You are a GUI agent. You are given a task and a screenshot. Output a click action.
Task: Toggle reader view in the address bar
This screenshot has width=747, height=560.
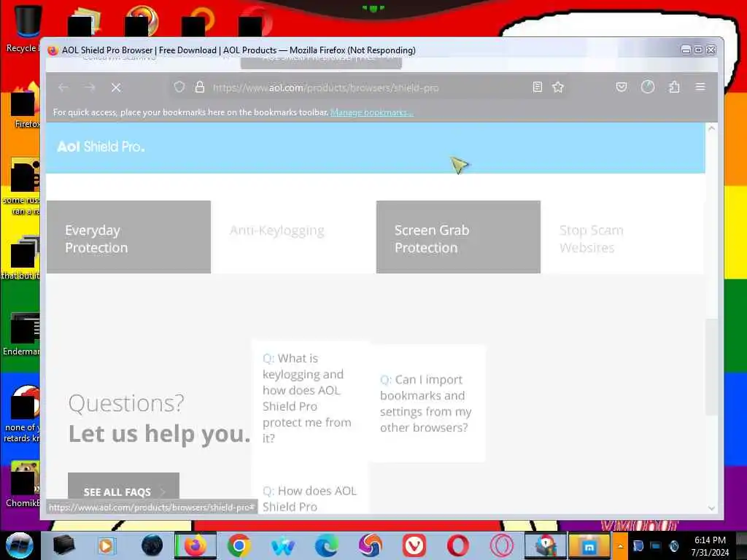tap(538, 87)
